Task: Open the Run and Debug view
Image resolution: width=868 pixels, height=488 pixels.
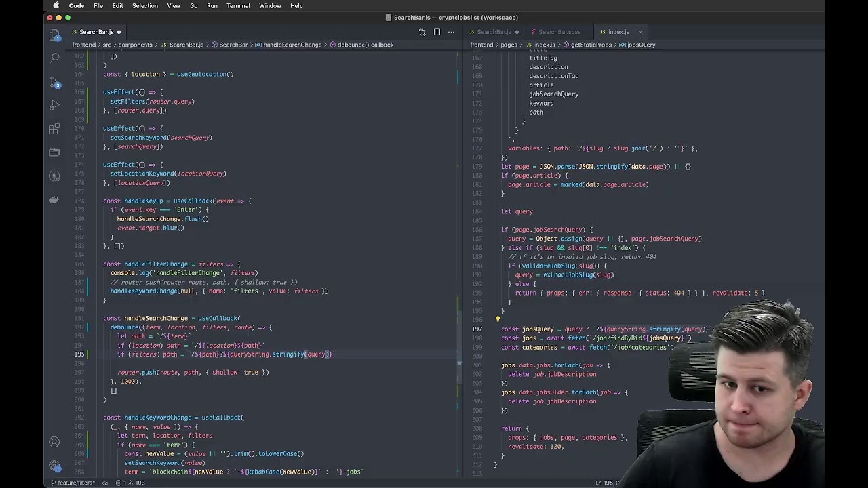Action: pyautogui.click(x=54, y=106)
